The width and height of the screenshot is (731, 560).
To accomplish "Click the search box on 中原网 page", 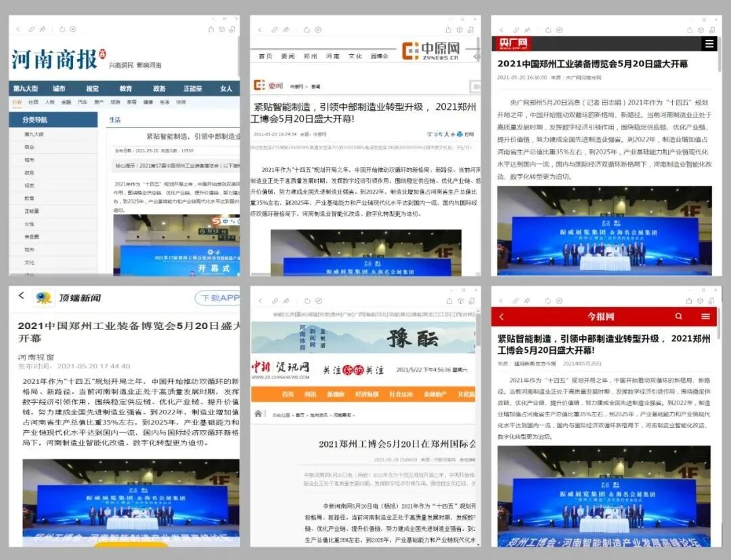I will 475,86.
